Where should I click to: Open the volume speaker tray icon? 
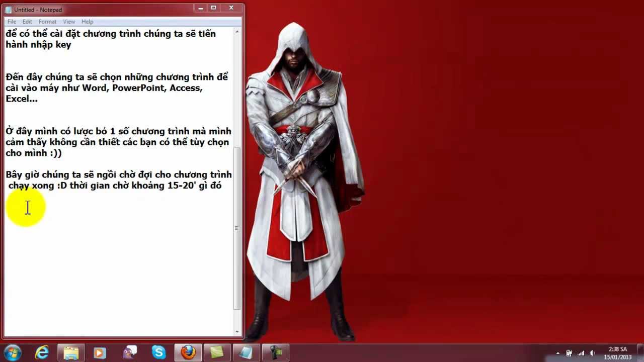(592, 353)
